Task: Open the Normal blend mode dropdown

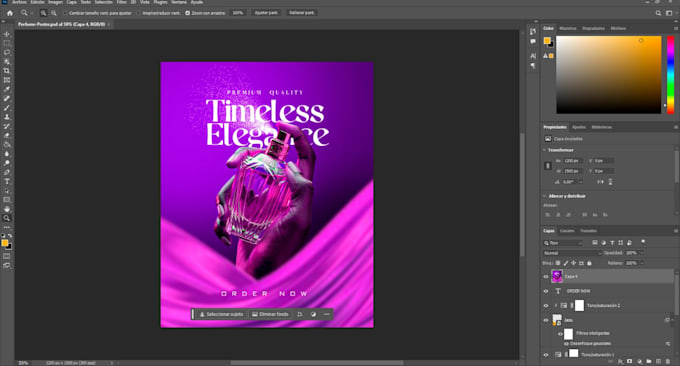Action: (572, 253)
